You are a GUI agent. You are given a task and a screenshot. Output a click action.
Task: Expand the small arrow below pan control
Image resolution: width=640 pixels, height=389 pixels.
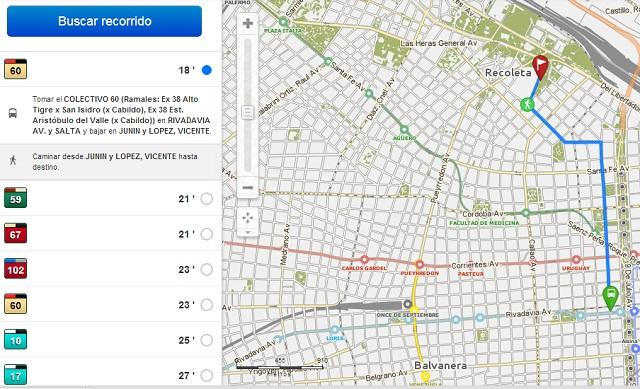pyautogui.click(x=248, y=232)
